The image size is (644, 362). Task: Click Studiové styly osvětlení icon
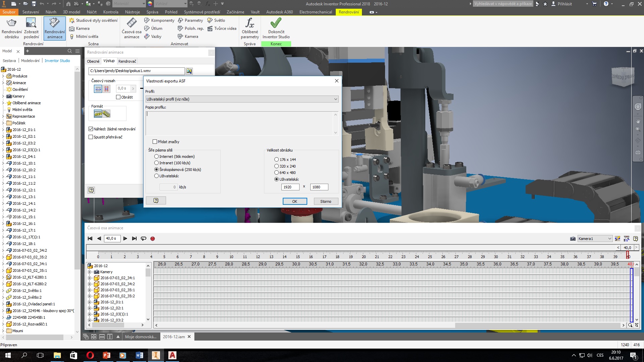(72, 20)
